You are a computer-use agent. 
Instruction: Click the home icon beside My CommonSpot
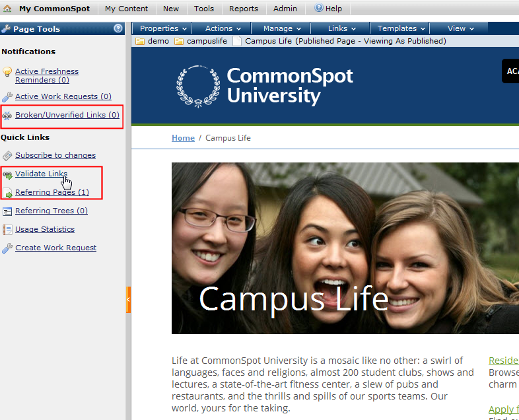tap(7, 9)
